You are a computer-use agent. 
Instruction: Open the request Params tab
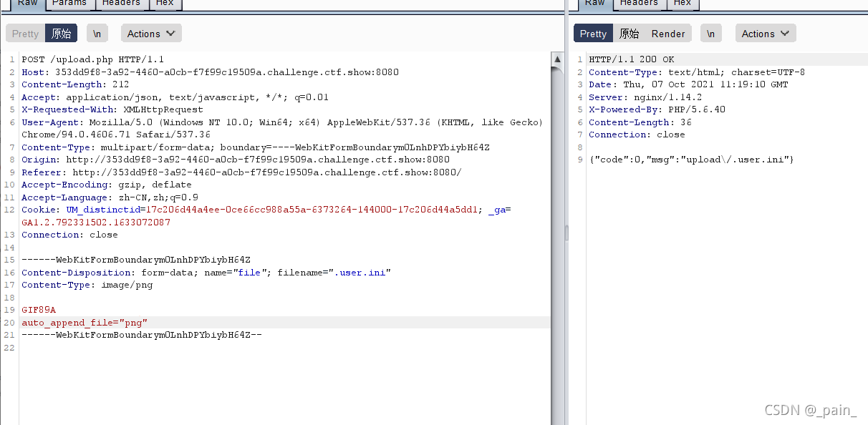[x=69, y=4]
